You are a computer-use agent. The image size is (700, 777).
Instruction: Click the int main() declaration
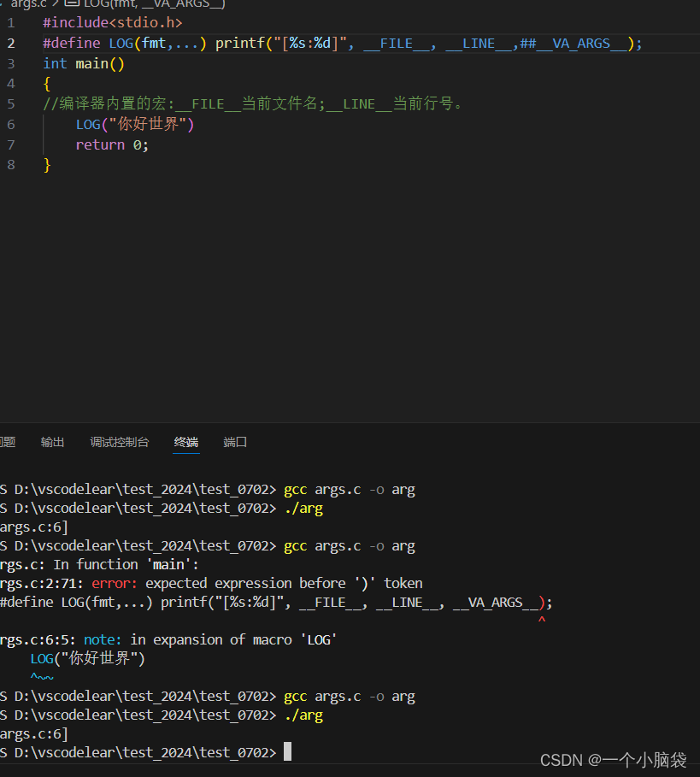tap(84, 64)
